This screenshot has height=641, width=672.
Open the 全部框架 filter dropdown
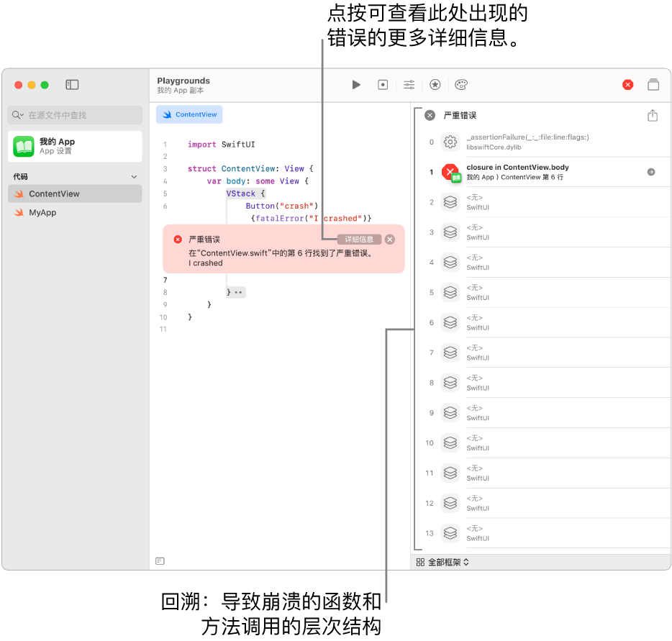click(442, 562)
